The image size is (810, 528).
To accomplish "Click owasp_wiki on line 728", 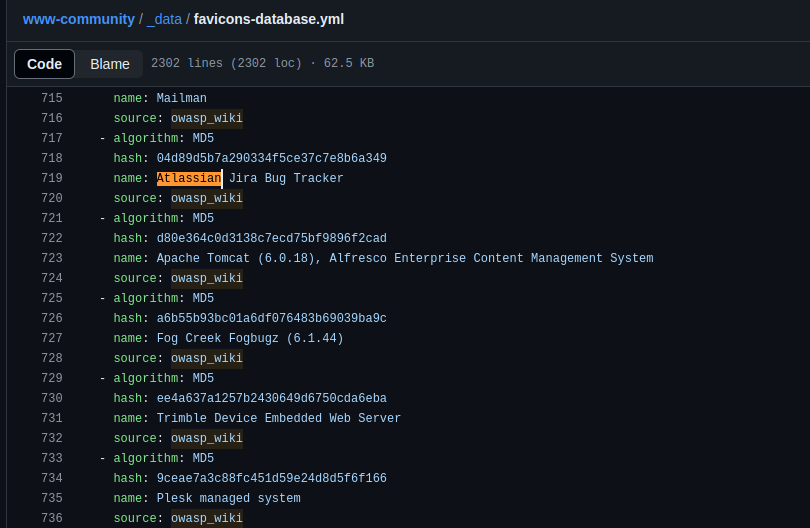I will pyautogui.click(x=207, y=358).
